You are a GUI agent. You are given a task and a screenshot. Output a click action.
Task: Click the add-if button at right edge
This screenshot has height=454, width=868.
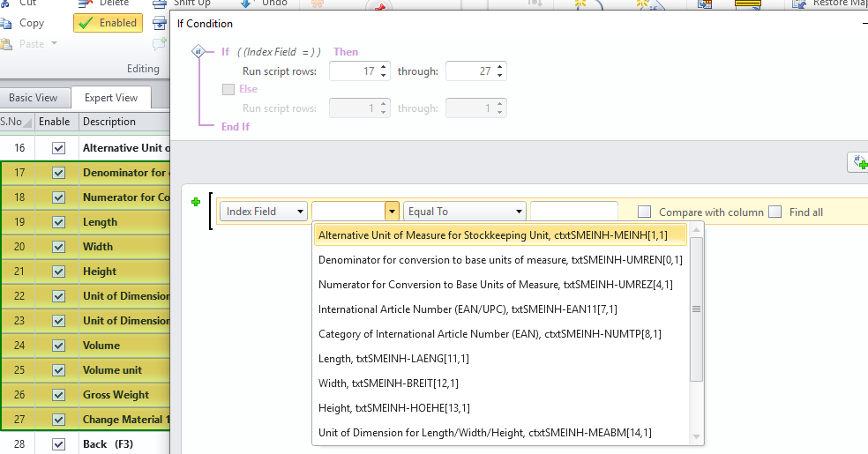859,162
